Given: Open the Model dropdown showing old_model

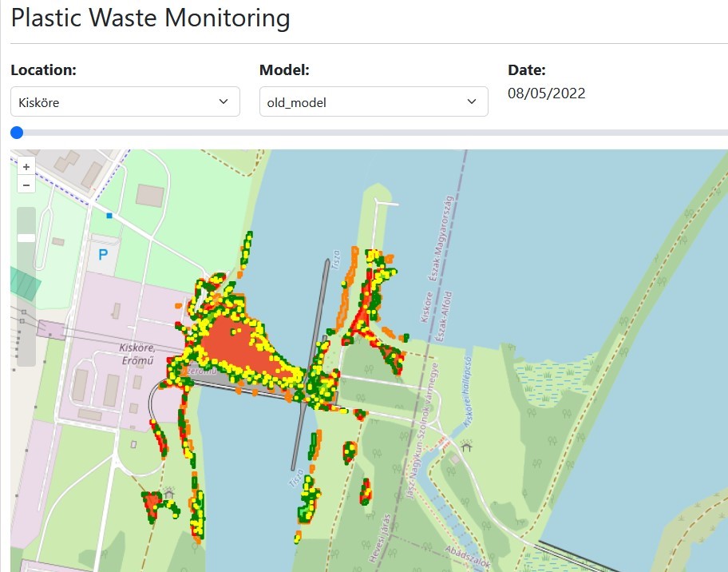Looking at the screenshot, I should click(373, 102).
